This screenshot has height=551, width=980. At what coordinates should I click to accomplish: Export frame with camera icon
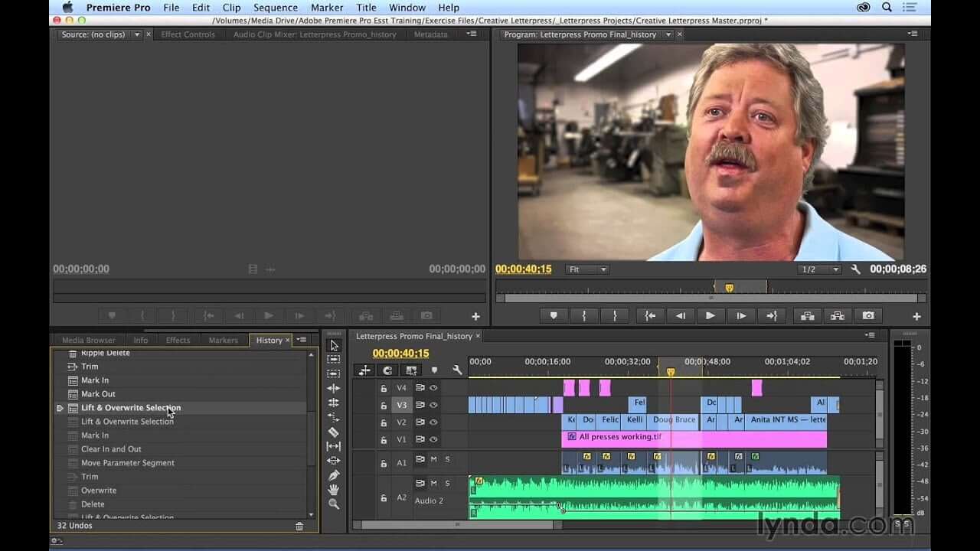(868, 315)
